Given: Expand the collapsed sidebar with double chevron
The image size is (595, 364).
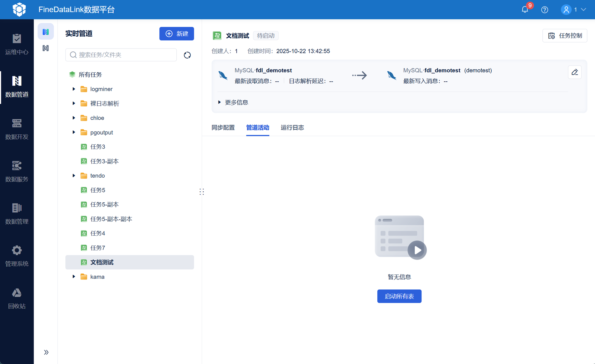Looking at the screenshot, I should pos(46,352).
